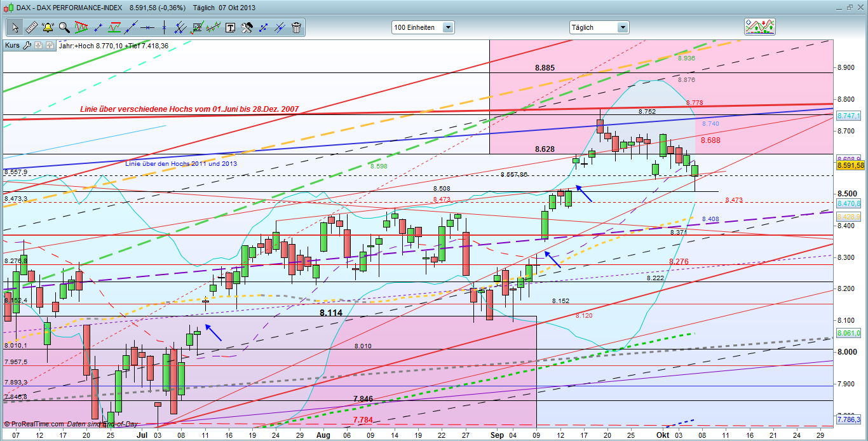Click the red 8.688 level label
The image size is (868, 441).
click(712, 140)
